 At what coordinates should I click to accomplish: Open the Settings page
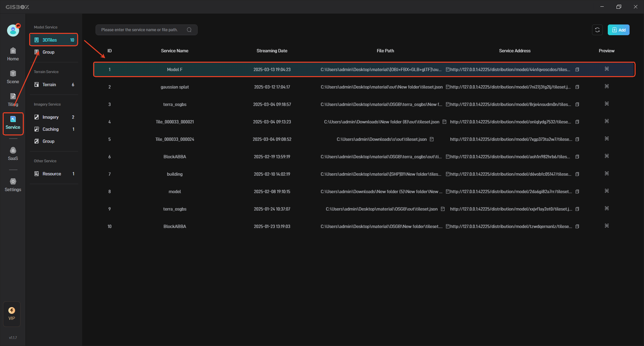point(13,185)
